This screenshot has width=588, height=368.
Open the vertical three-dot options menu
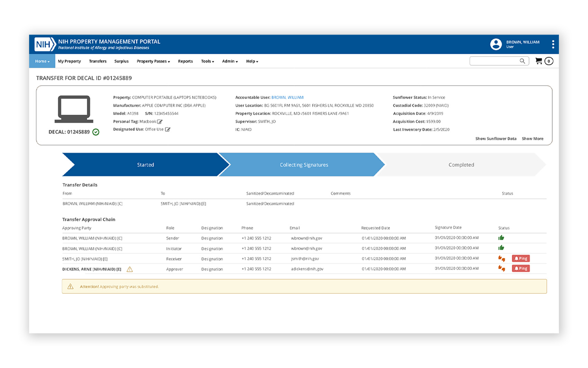(553, 44)
